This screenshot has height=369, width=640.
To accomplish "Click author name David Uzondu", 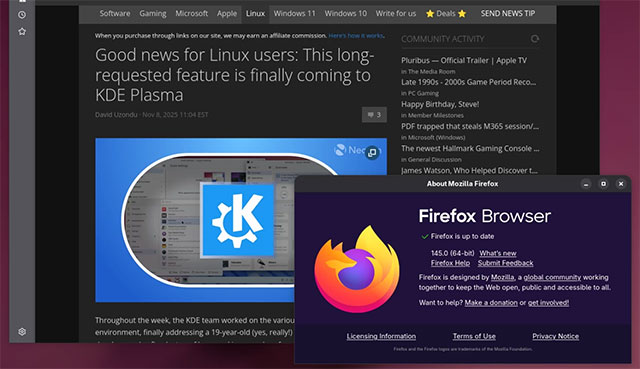I will coord(116,115).
